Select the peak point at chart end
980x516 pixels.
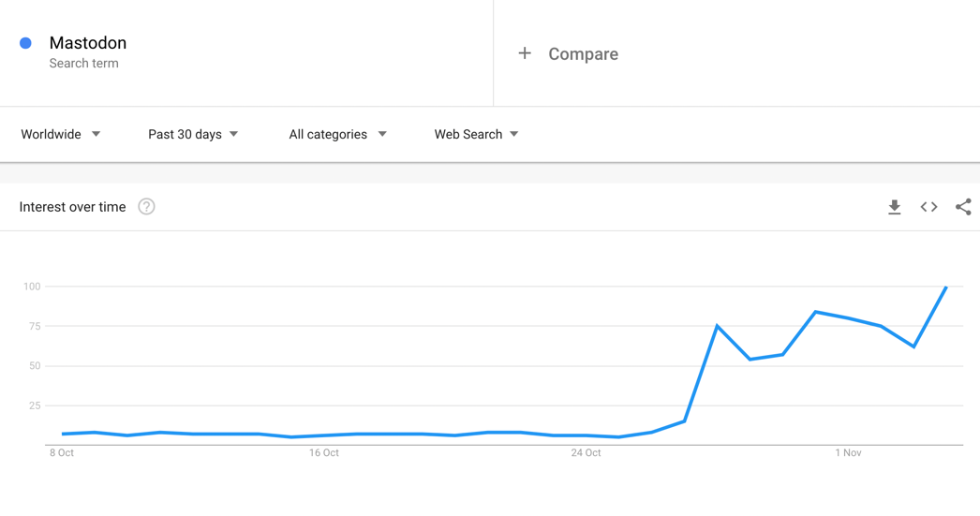[x=946, y=287]
